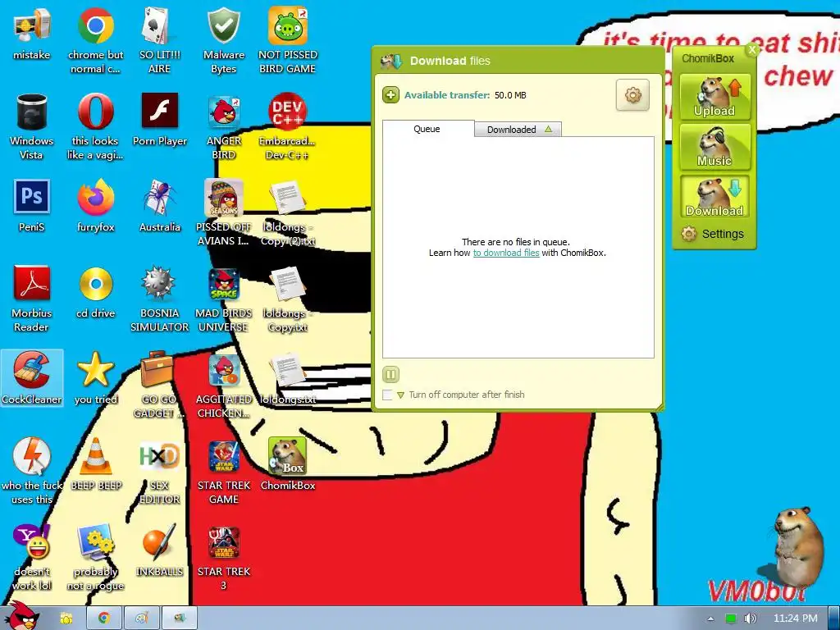840x630 pixels.
Task: Select the 'loldongs.txt' file
Action: (288, 378)
